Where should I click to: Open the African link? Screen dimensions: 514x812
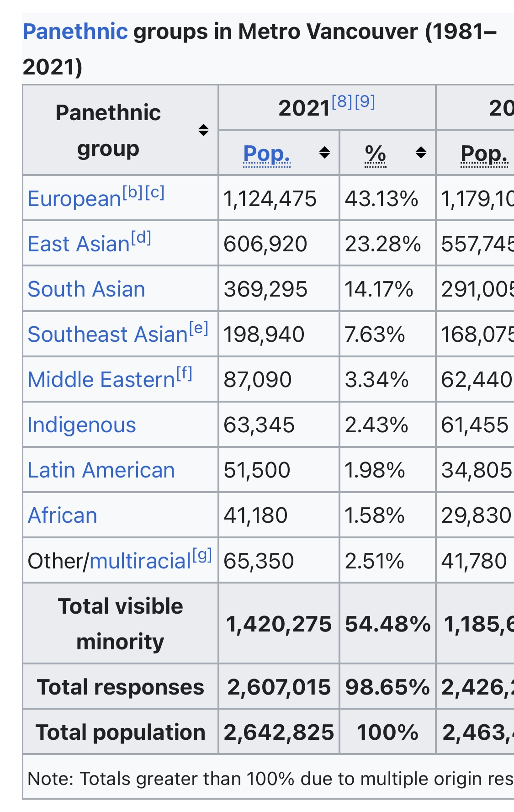click(x=63, y=515)
